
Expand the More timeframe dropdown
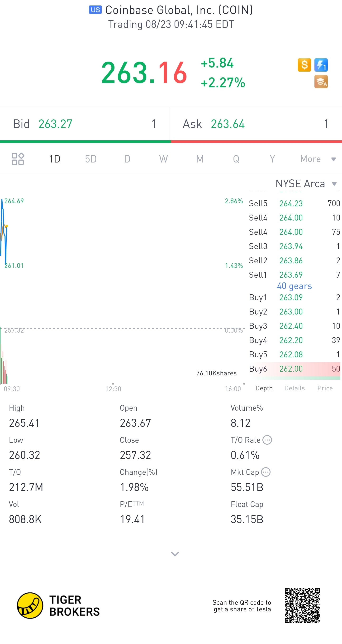coord(318,159)
